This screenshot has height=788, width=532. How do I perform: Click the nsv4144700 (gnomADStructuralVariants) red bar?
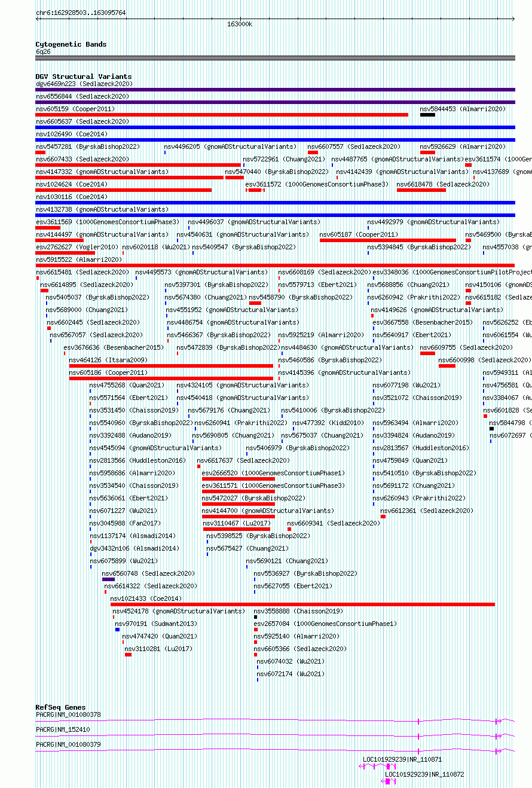[x=239, y=517]
